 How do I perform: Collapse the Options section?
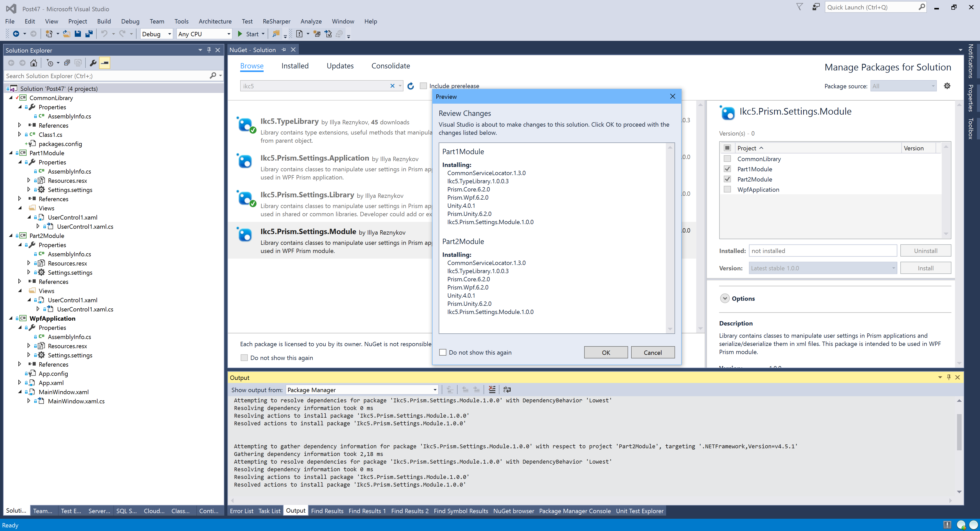pos(725,298)
